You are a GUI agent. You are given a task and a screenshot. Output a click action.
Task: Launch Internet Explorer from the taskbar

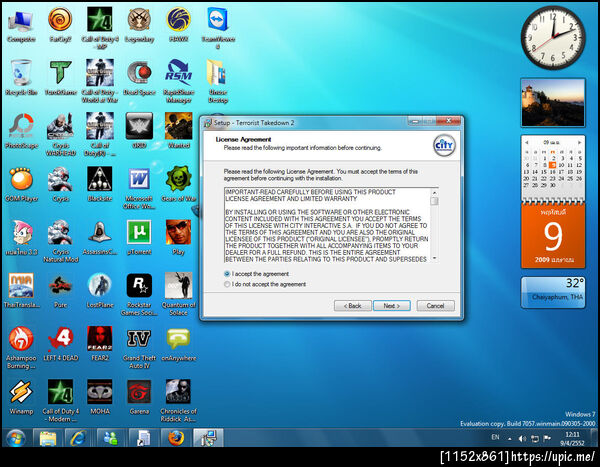coord(79,438)
